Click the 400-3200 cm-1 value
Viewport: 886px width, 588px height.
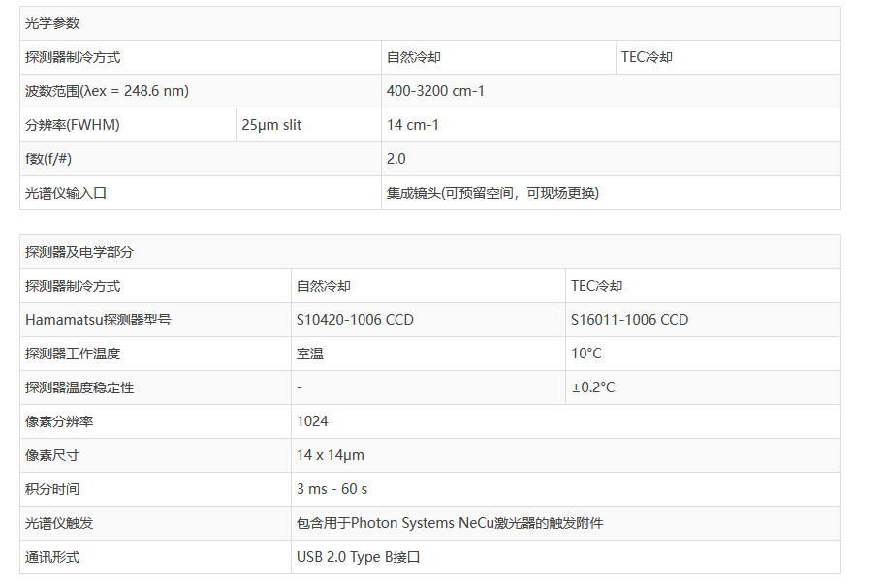[x=435, y=91]
